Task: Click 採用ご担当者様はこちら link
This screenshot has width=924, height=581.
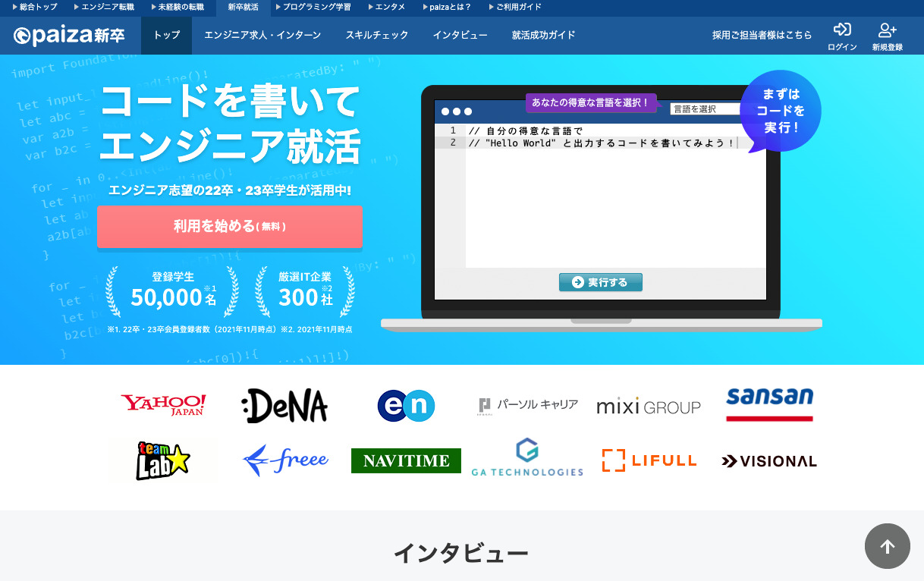Action: coord(762,35)
